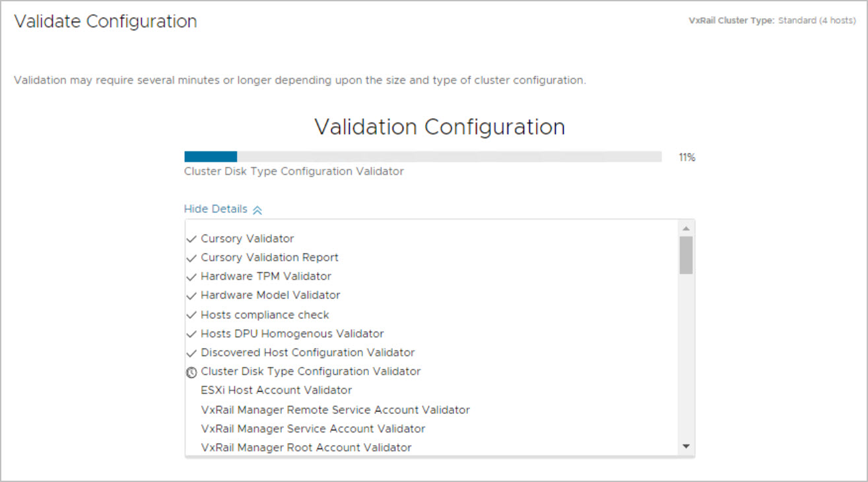Click the double chevron next to Hide Details
This screenshot has width=868, height=482.
[x=257, y=210]
